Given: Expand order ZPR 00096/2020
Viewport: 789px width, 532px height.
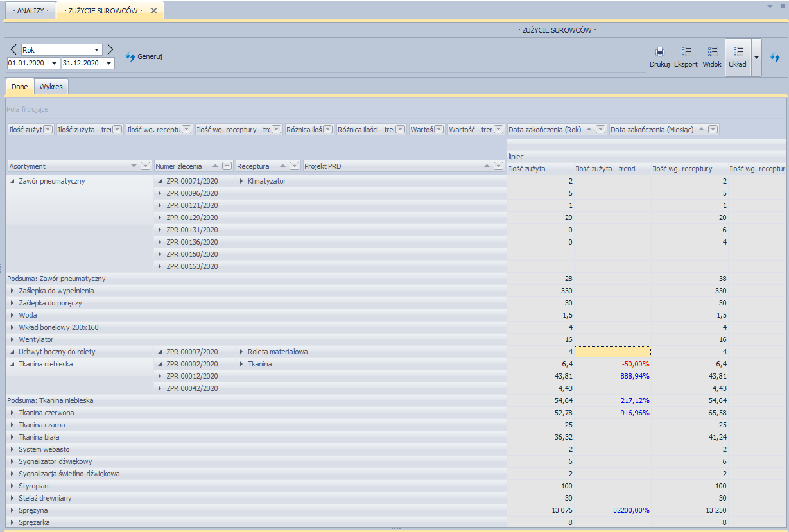Looking at the screenshot, I should click(160, 193).
